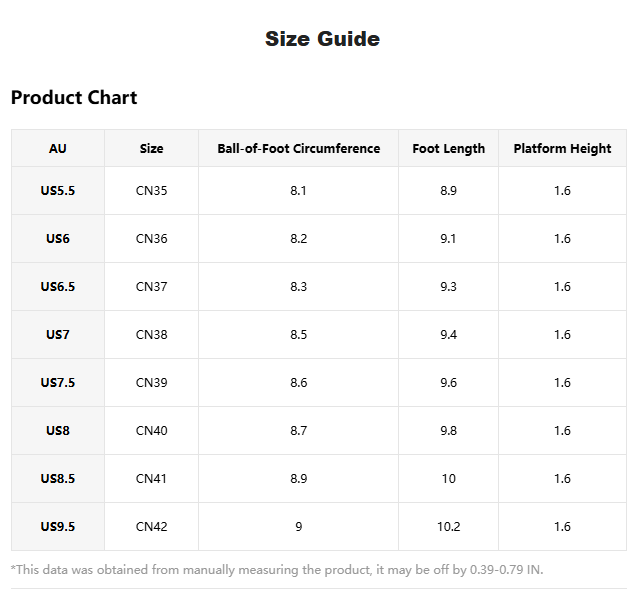Select the US5.5 row label
Image resolution: width=629 pixels, height=608 pixels.
click(x=58, y=191)
